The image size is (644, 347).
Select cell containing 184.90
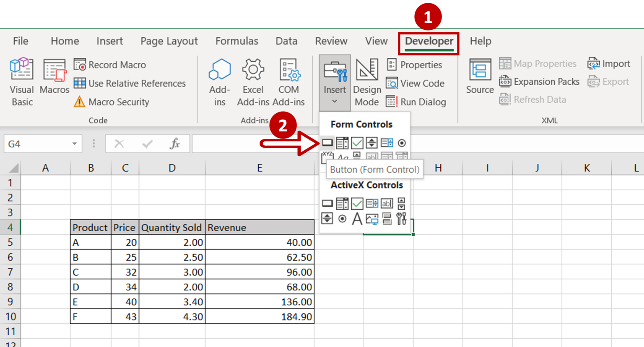tap(260, 316)
